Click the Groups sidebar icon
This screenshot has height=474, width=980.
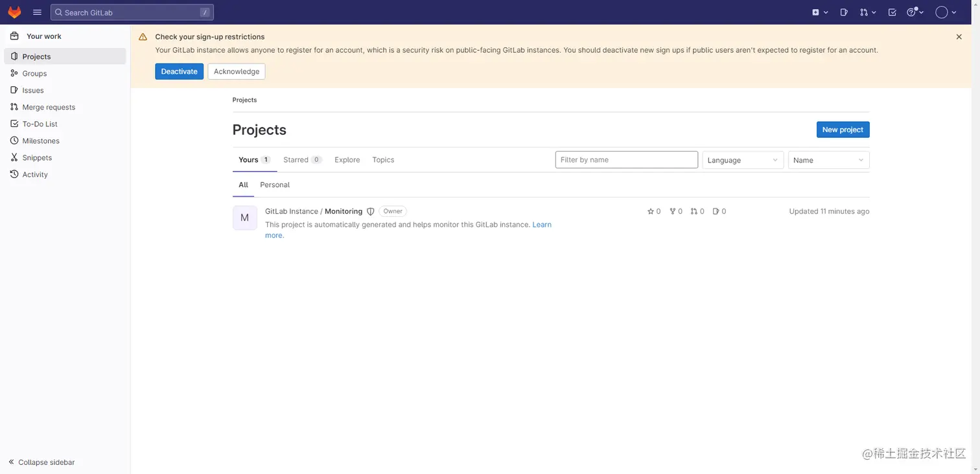(x=14, y=73)
